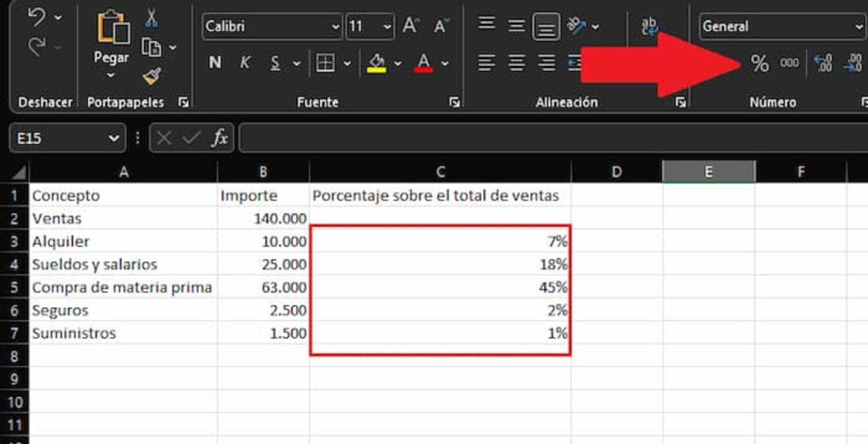Expand the Pegar paste options arrow
Image resolution: width=868 pixels, height=444 pixels.
coord(111,76)
